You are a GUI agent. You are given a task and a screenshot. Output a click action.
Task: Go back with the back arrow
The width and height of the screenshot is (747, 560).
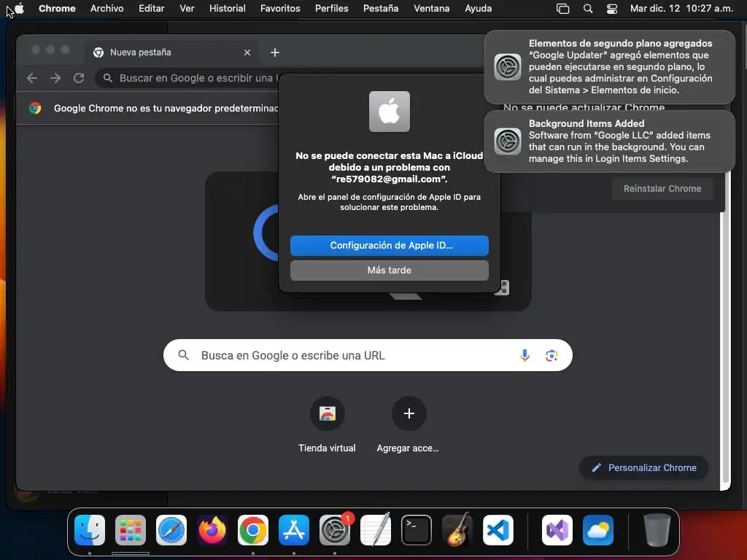point(32,78)
